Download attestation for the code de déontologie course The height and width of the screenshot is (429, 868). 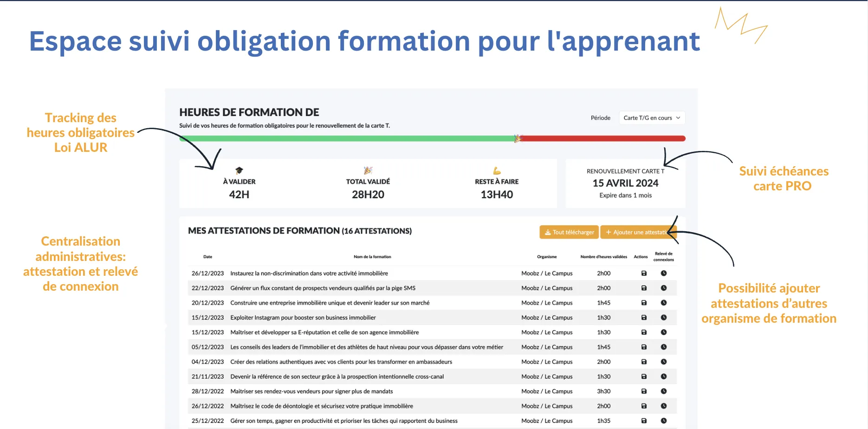click(644, 406)
